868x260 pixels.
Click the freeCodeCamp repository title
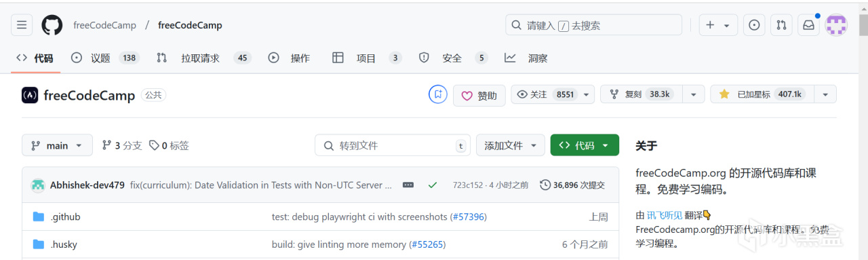coord(89,95)
